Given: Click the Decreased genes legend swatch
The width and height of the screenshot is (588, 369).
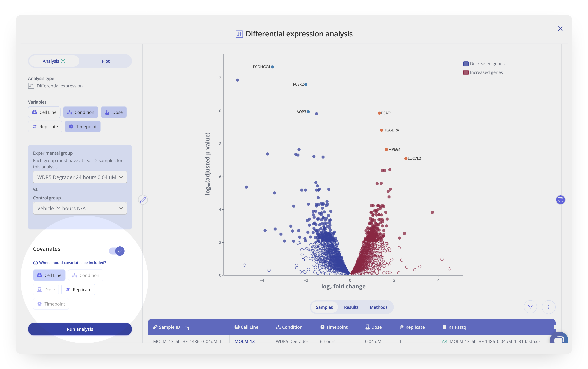Looking at the screenshot, I should click(466, 64).
